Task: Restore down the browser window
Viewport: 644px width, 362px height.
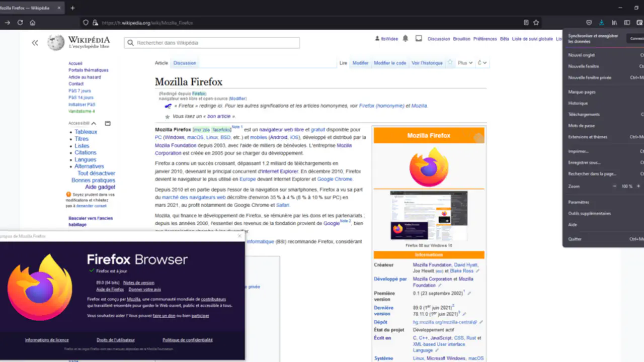Action: [636, 8]
